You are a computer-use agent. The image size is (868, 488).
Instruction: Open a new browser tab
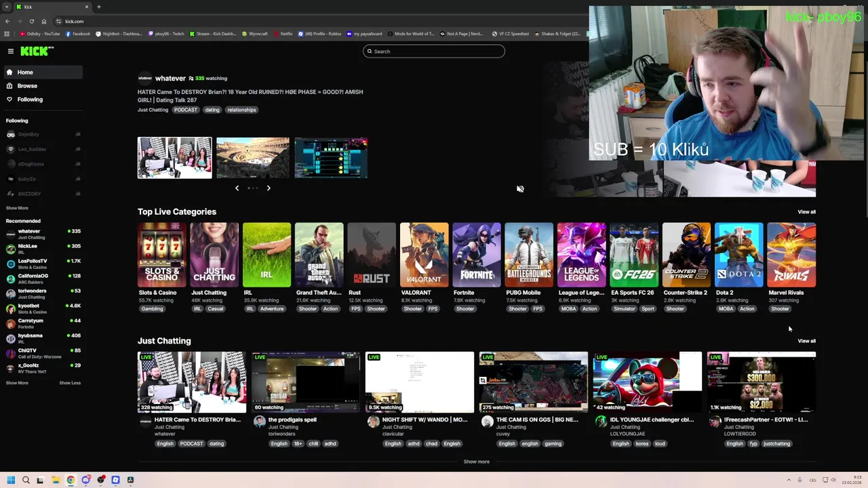click(x=99, y=7)
